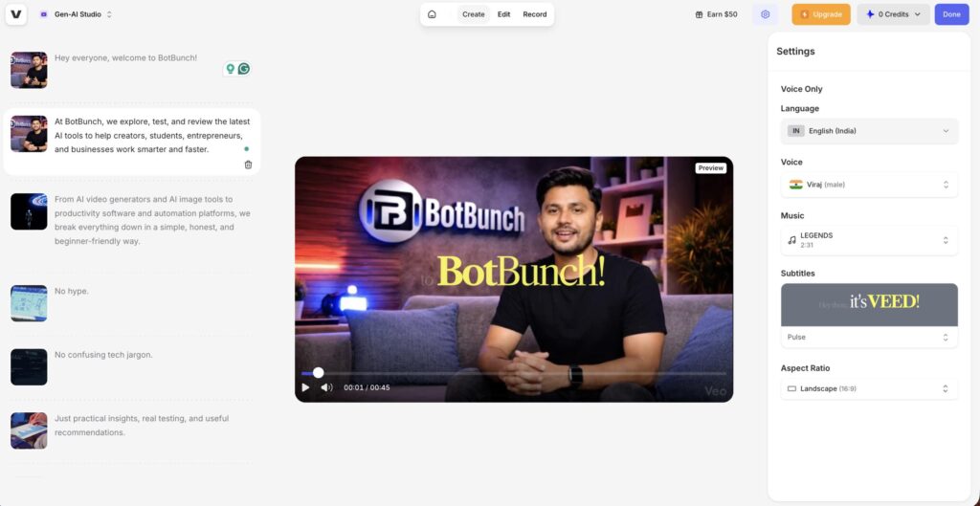Viewport: 980px width, 506px height.
Task: Open the Gen-AI Studio project switcher
Action: coord(76,13)
